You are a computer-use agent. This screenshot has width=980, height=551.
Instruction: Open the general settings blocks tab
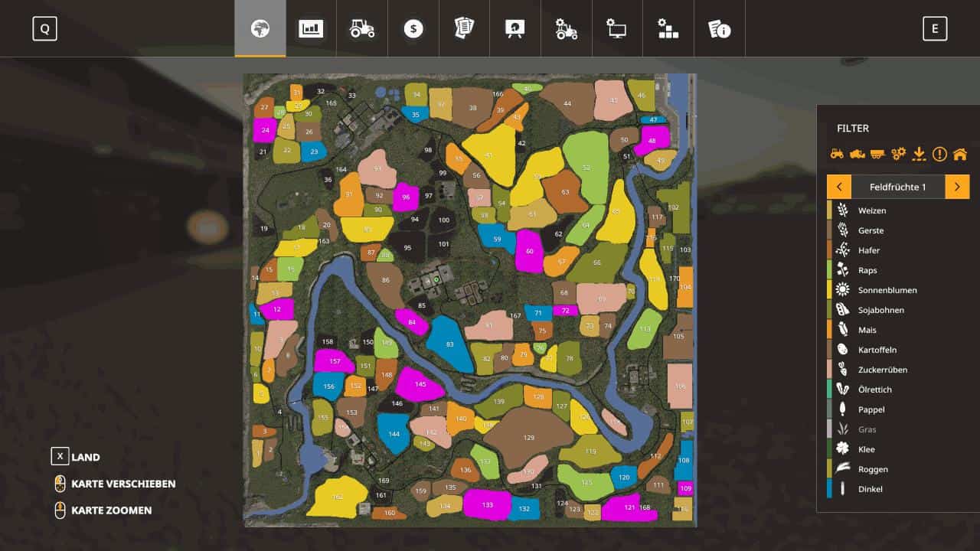point(668,29)
